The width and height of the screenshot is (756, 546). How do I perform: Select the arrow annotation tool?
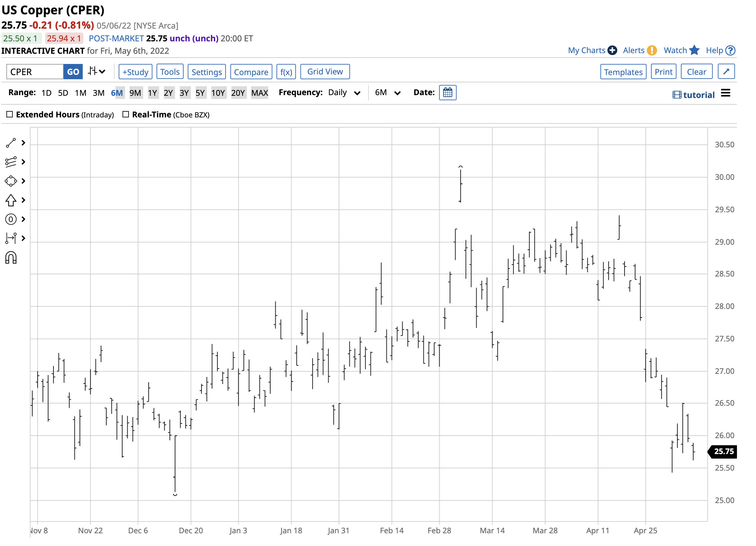(x=11, y=200)
